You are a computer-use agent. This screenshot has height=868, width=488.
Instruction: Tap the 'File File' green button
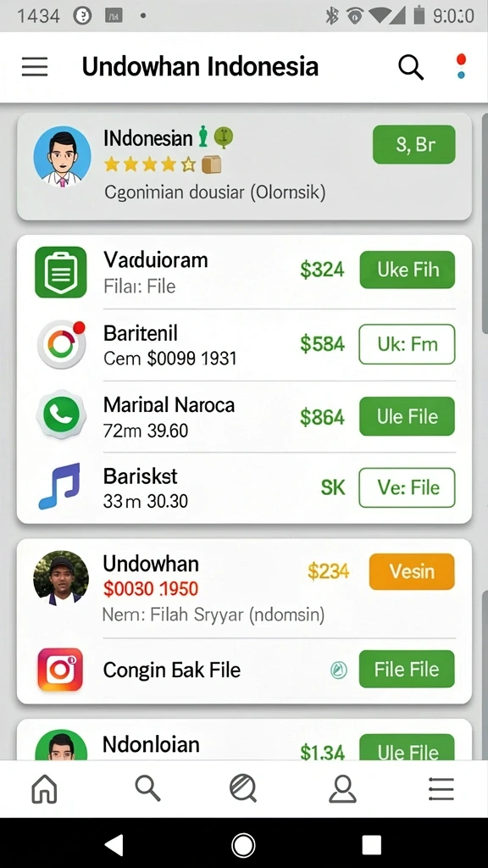pyautogui.click(x=407, y=670)
